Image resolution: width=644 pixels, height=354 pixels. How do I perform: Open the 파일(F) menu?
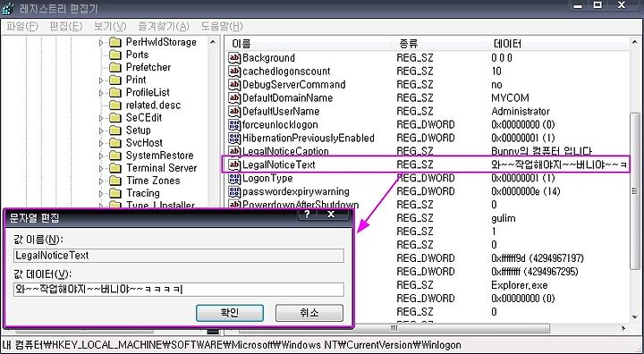22,26
